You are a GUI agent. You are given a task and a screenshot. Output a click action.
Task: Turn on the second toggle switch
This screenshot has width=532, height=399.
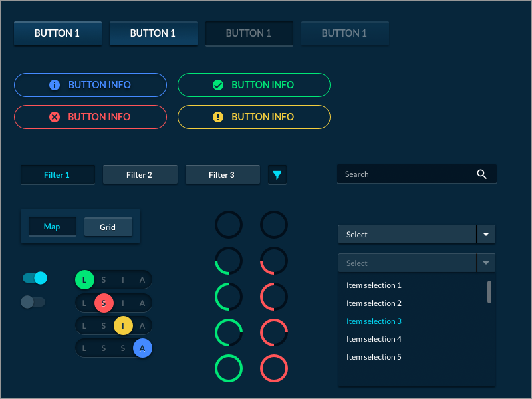pyautogui.click(x=33, y=301)
